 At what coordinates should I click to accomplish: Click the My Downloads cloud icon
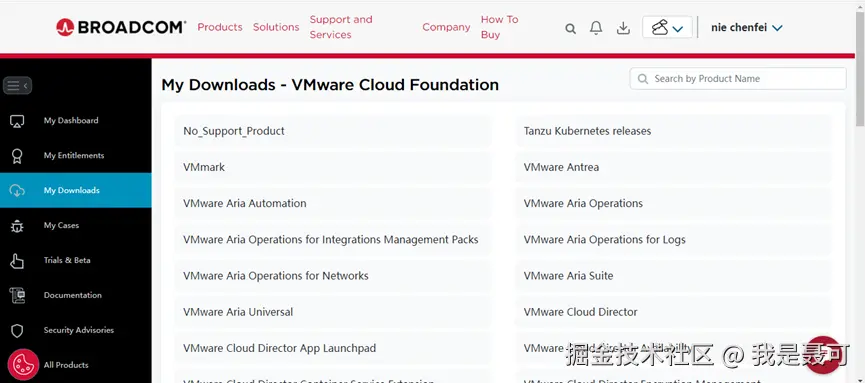(17, 191)
